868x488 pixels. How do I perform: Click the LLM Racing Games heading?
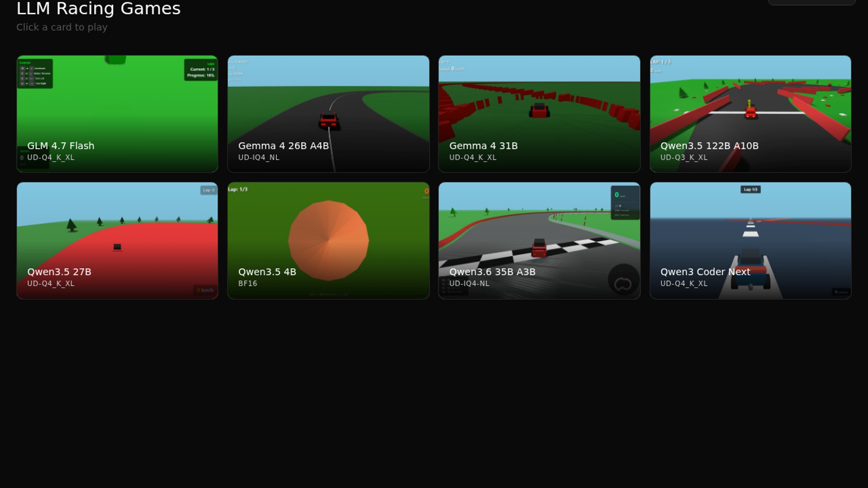[99, 9]
